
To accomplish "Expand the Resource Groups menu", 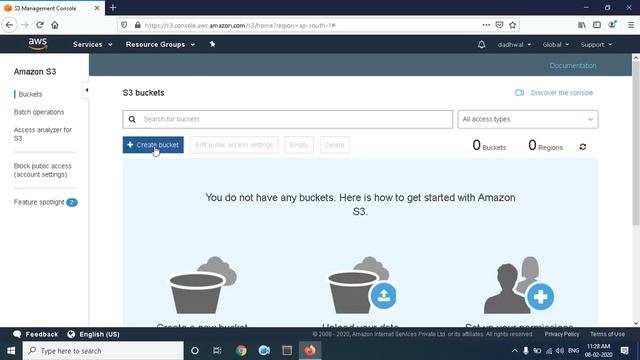I will pyautogui.click(x=160, y=44).
